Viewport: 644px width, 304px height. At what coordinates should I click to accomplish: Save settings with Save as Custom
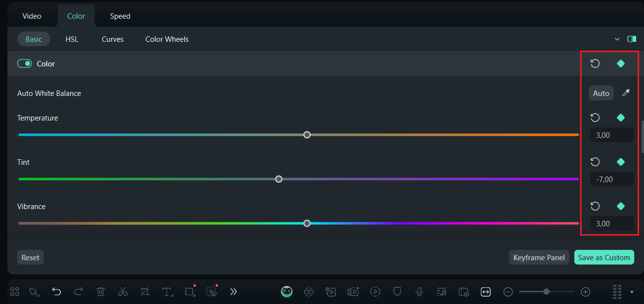pos(604,257)
